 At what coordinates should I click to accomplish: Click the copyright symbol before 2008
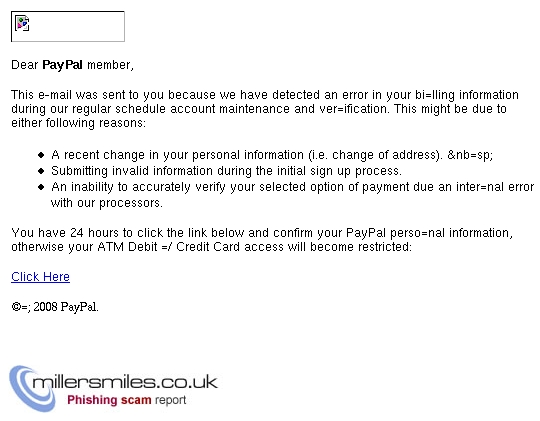[x=16, y=306]
